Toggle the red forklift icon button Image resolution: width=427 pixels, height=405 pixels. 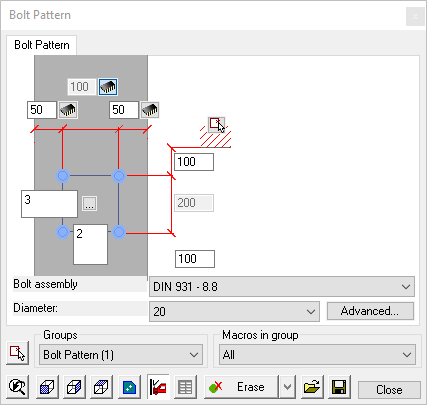[x=158, y=387]
